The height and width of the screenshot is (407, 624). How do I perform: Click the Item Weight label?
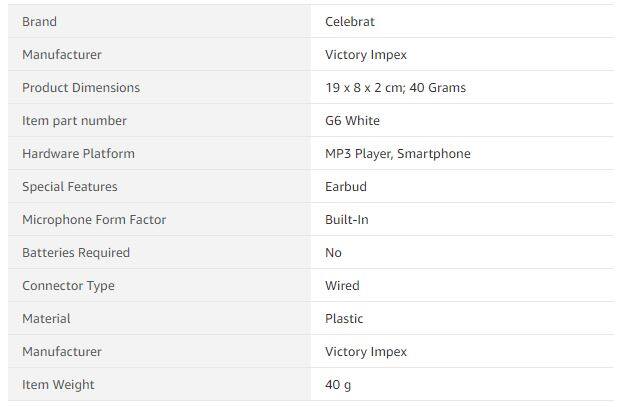coord(58,384)
